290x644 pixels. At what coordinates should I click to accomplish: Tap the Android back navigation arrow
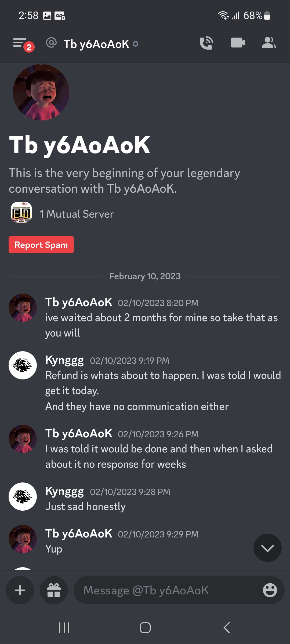pyautogui.click(x=227, y=628)
